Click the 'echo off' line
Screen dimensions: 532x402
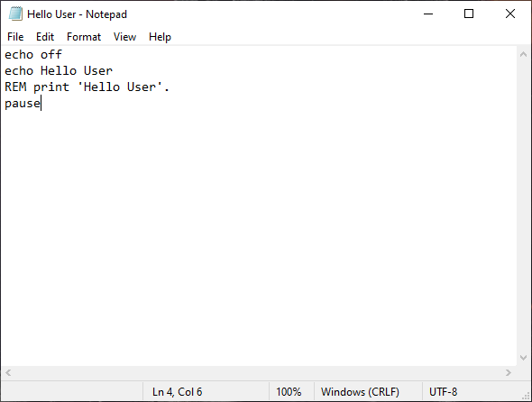(x=33, y=55)
